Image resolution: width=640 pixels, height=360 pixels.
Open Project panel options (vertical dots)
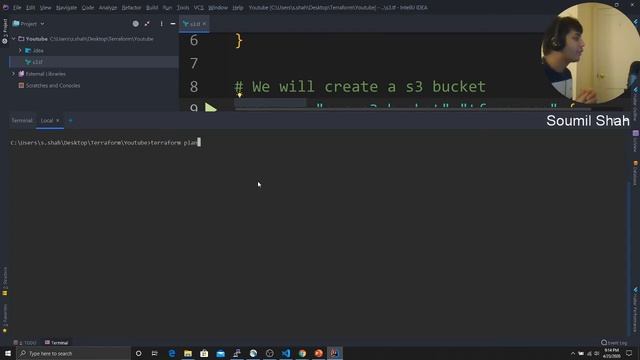pyautogui.click(x=162, y=24)
